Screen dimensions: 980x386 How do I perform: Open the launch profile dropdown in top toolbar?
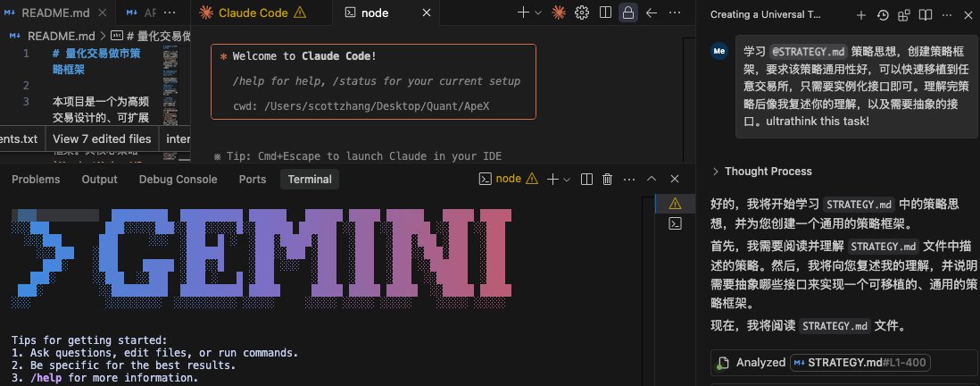[539, 13]
